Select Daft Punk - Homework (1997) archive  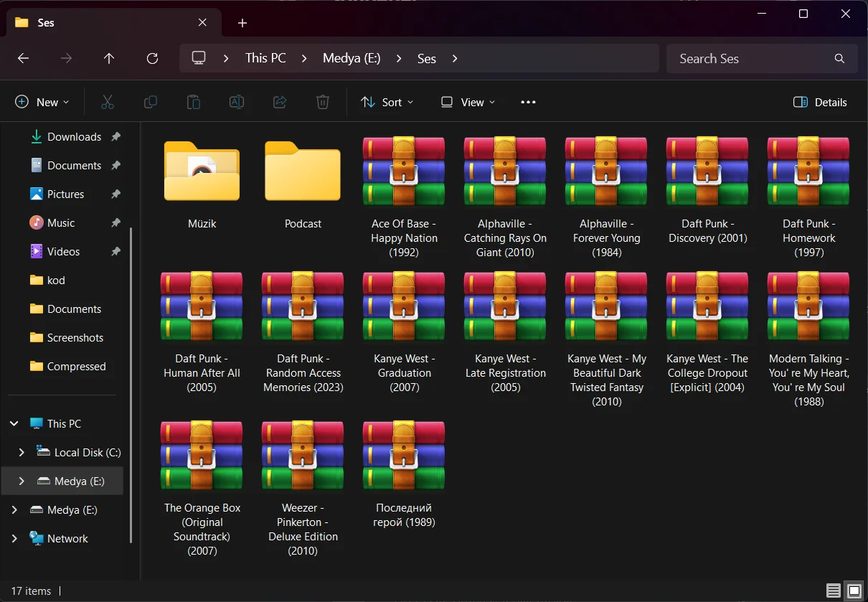pyautogui.click(x=808, y=197)
